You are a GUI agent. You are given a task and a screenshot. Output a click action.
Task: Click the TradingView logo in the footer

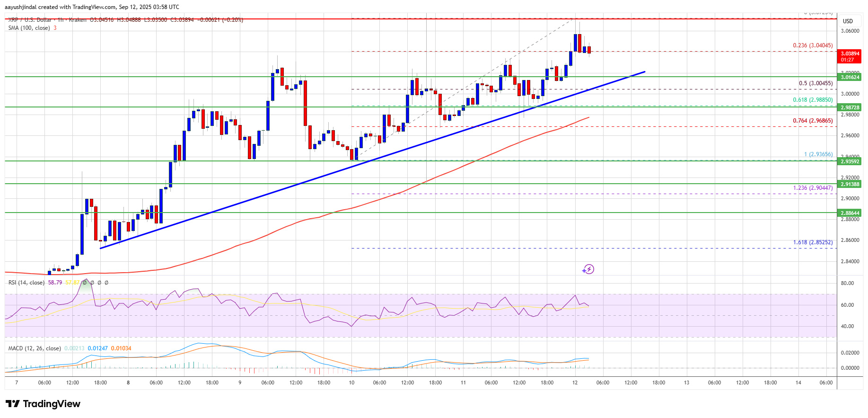click(43, 404)
